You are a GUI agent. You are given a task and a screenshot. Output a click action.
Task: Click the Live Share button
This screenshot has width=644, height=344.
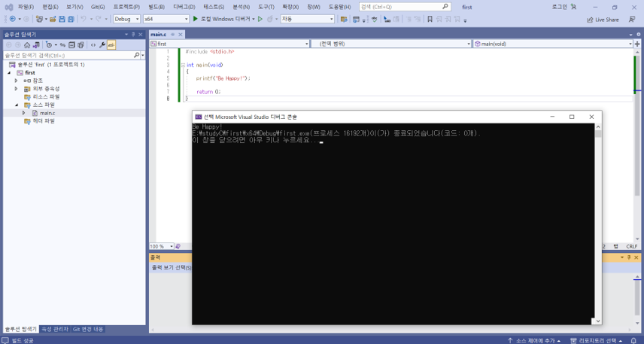point(603,20)
